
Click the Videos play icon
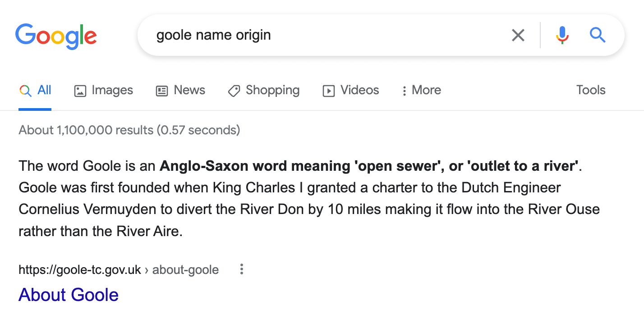329,91
